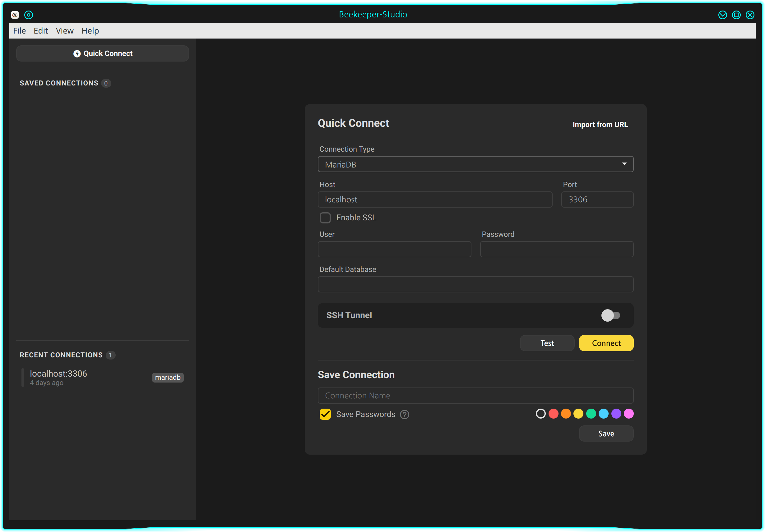Viewport: 765px width, 532px height.
Task: Open the Help menu
Action: pos(90,31)
